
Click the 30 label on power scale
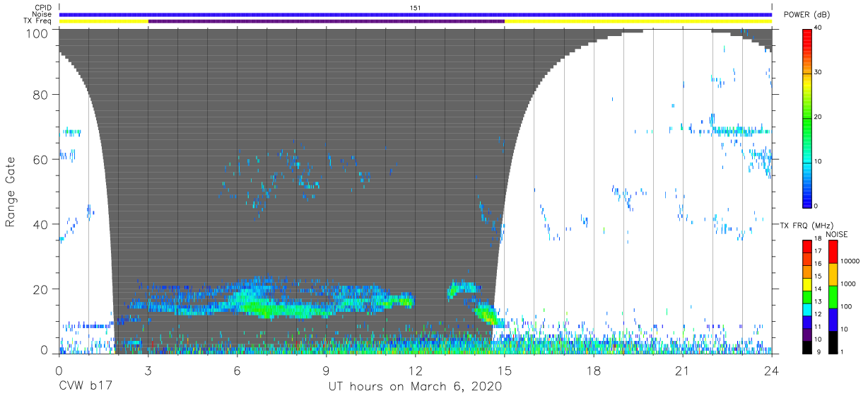[x=819, y=73]
